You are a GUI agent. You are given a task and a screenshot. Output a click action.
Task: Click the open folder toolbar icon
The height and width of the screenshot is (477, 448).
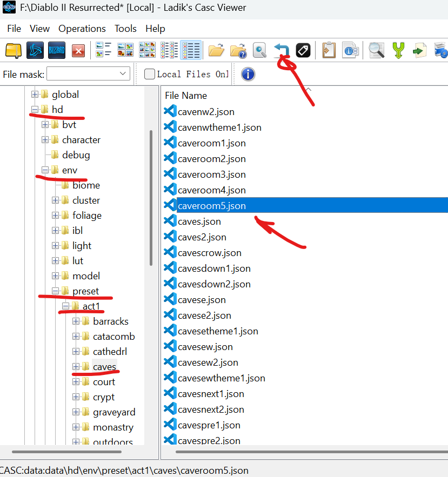pyautogui.click(x=216, y=50)
